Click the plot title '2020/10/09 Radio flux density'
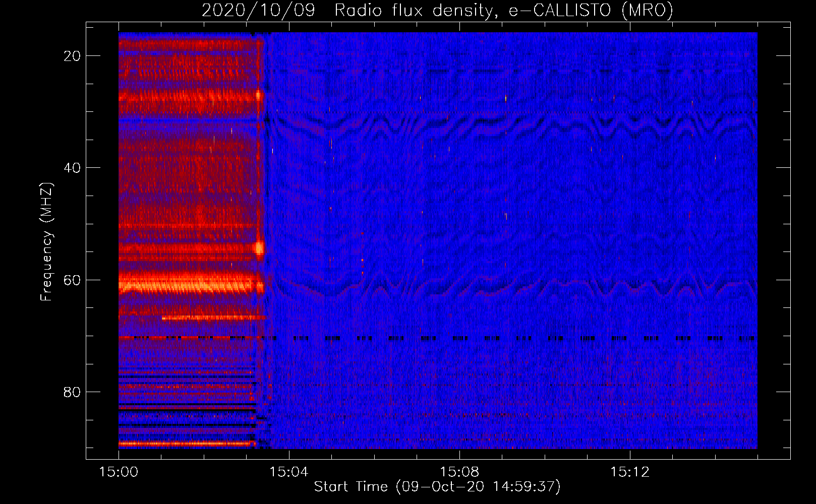The height and width of the screenshot is (504, 816). coord(437,10)
